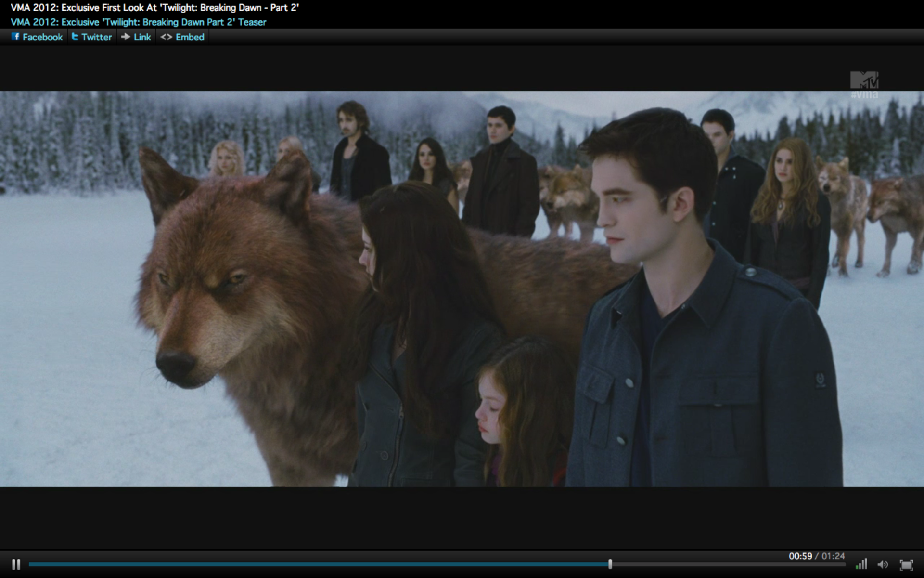Click the arrow icon beside Link
Image resolution: width=924 pixels, height=578 pixels.
coord(126,37)
